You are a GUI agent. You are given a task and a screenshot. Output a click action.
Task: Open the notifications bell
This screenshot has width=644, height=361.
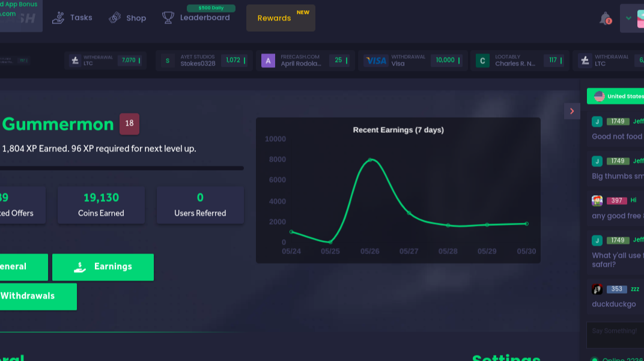click(x=606, y=19)
